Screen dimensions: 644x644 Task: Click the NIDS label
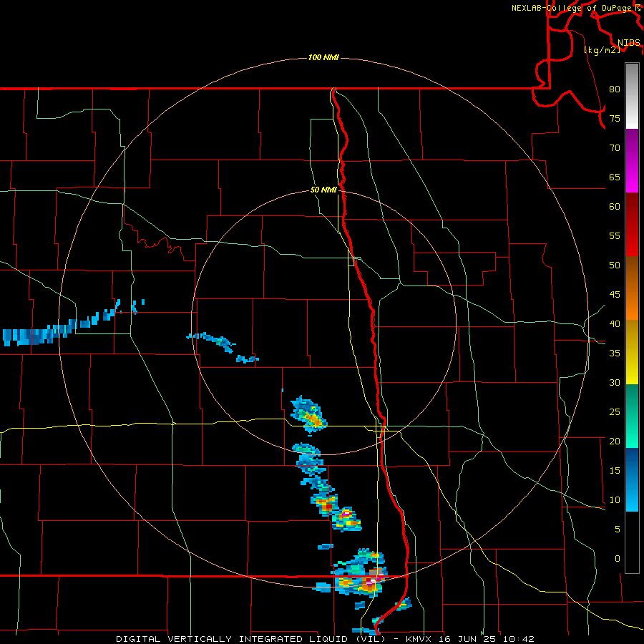click(x=629, y=42)
